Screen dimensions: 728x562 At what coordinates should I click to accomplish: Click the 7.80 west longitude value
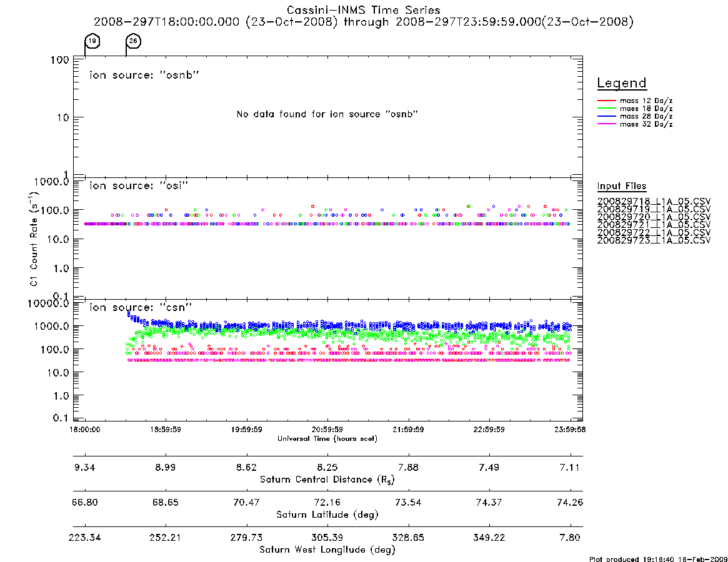click(570, 538)
